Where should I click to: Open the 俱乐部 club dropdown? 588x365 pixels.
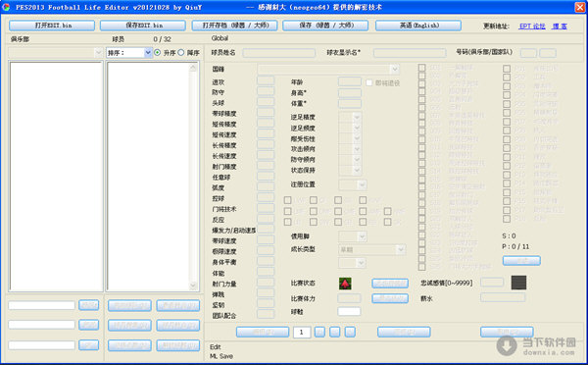56,53
